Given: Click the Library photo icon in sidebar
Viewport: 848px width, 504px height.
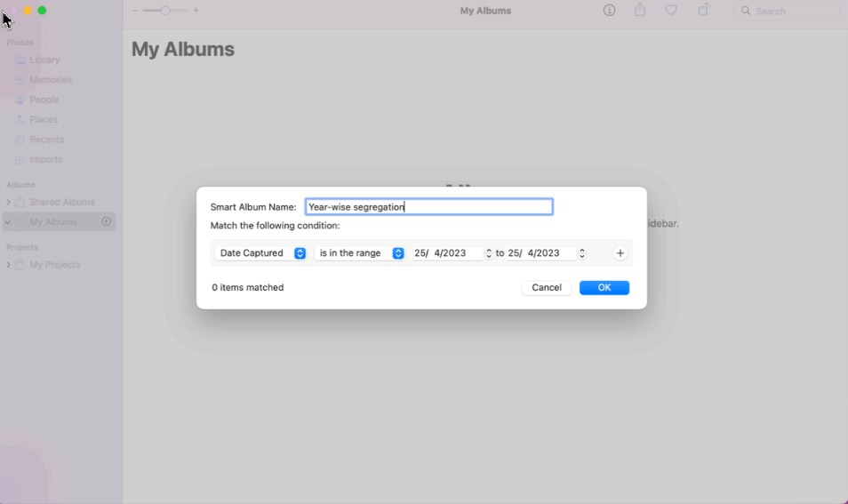Looking at the screenshot, I should coord(20,60).
